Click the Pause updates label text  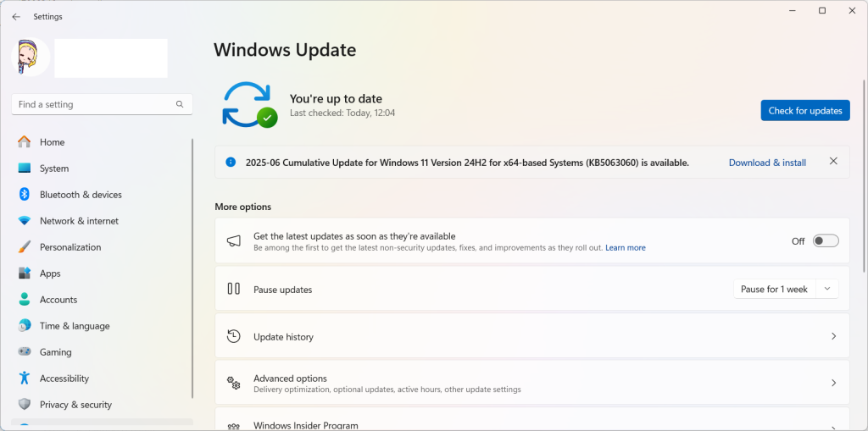[282, 290]
